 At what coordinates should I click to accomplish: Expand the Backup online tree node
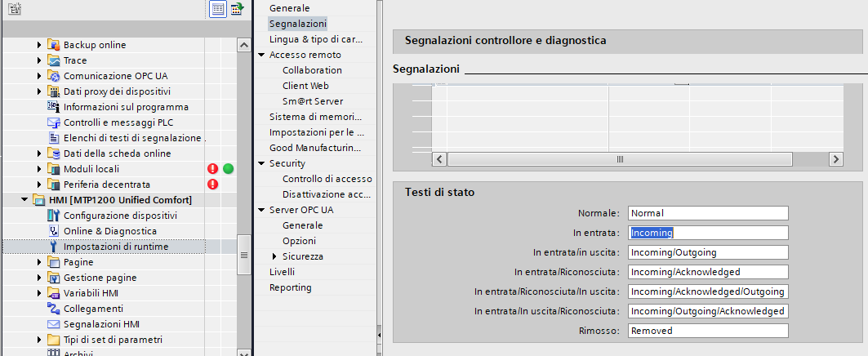[x=38, y=45]
